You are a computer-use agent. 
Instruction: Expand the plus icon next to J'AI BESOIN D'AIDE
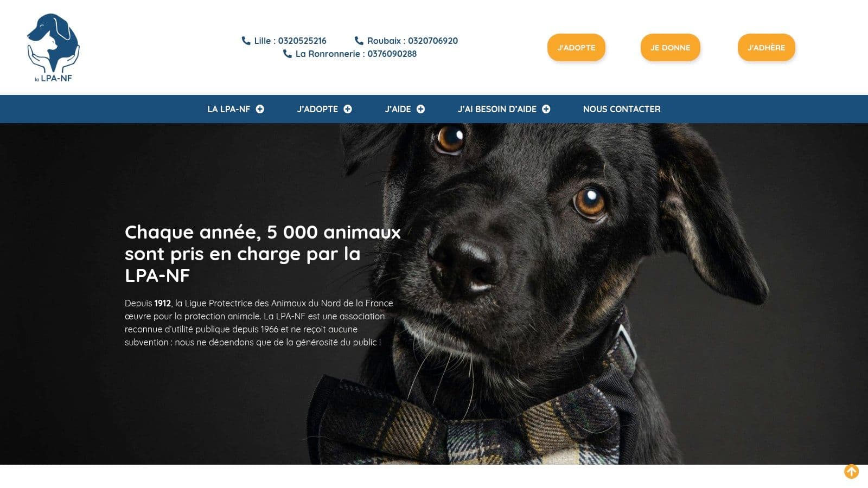tap(546, 109)
